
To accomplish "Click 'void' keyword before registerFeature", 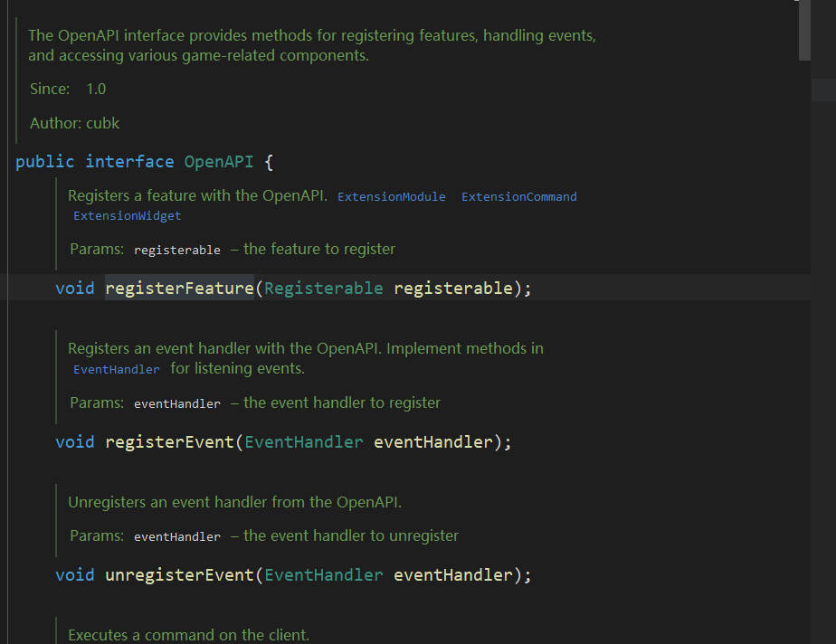I will [x=74, y=289].
